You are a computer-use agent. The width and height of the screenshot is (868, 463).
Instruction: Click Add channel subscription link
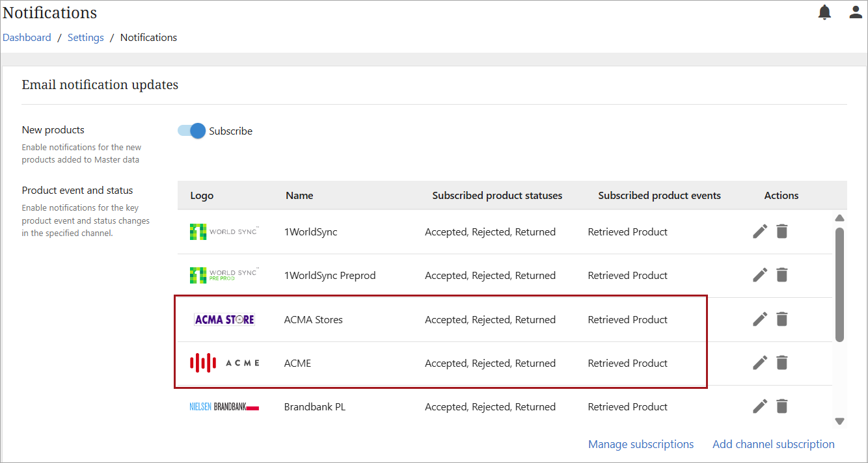tap(773, 444)
